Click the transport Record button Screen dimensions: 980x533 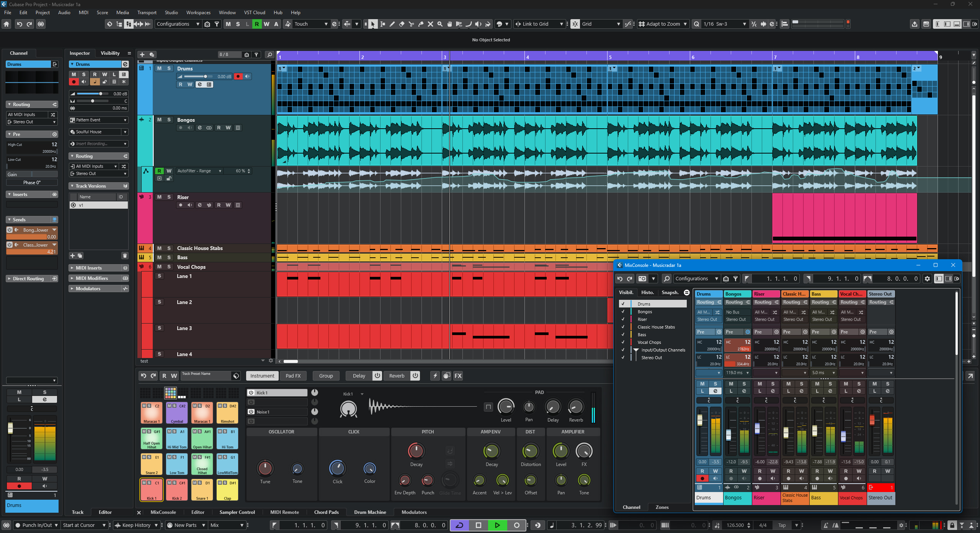click(x=516, y=525)
